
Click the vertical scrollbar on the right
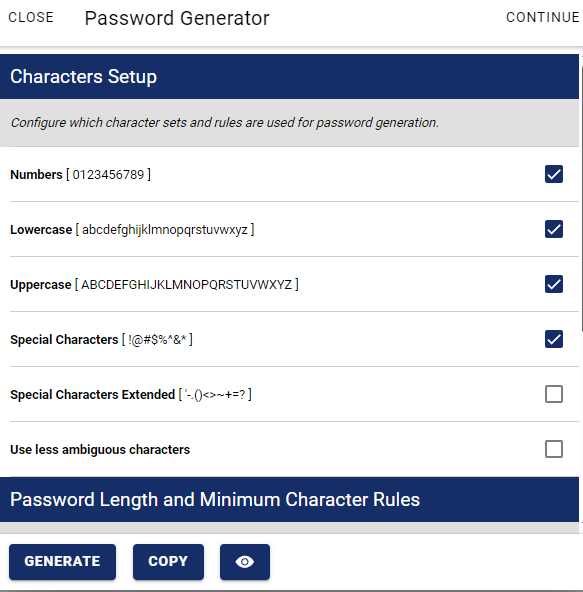click(581, 194)
